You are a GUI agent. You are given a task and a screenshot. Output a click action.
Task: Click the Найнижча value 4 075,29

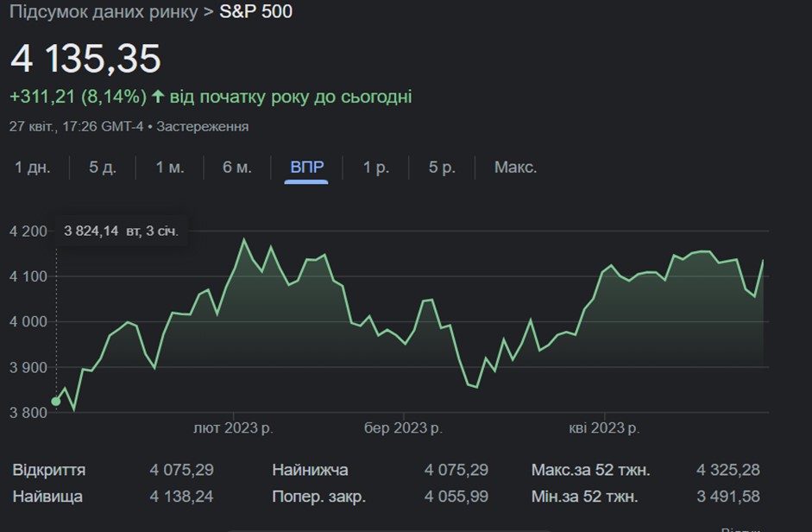pos(456,471)
